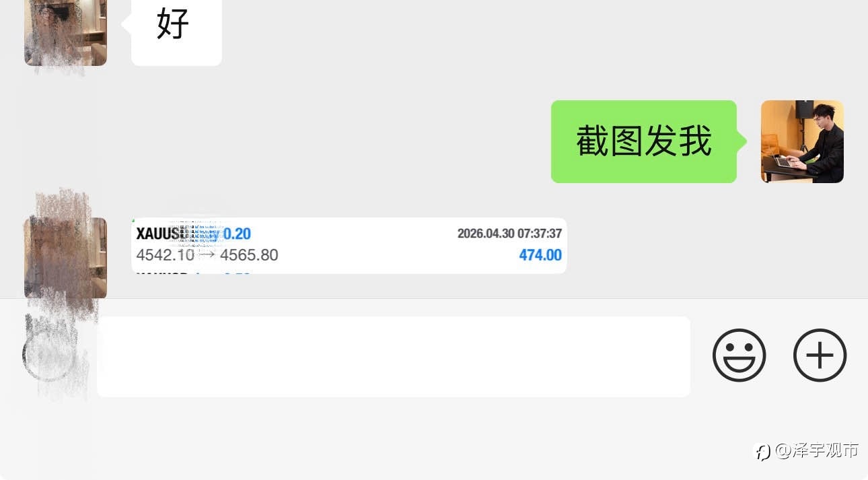Viewport: 868px width, 480px height.
Task: Click the arrow between the two prices
Action: coord(207,255)
